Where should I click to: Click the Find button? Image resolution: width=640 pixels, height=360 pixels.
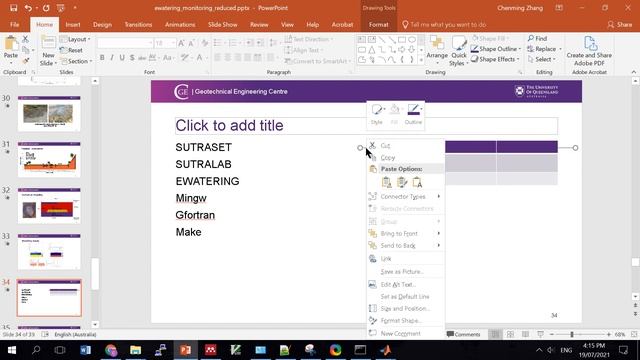537,38
